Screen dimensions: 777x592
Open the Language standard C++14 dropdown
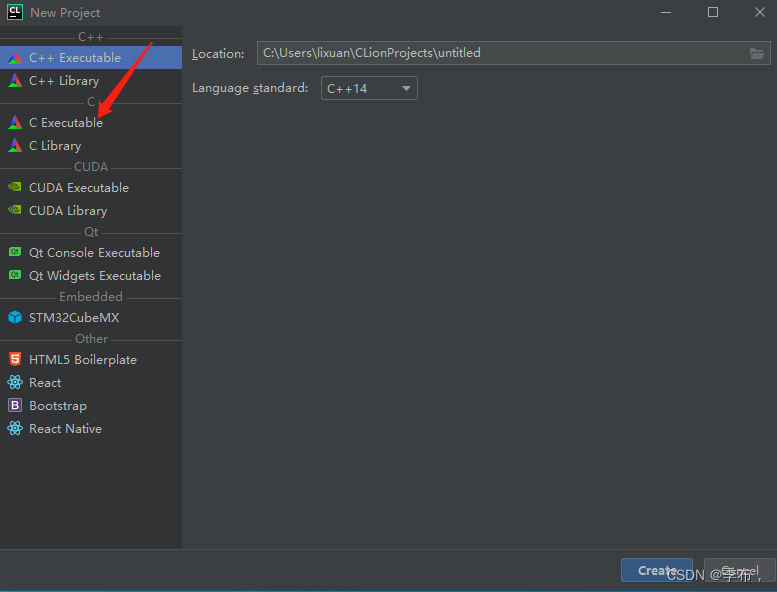[x=369, y=88]
